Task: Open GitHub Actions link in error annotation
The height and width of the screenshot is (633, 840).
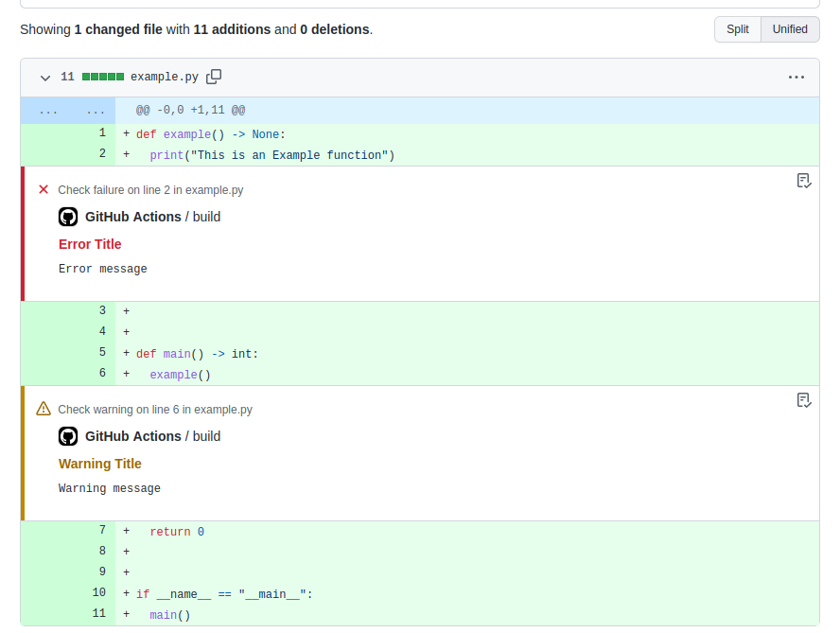Action: point(132,217)
